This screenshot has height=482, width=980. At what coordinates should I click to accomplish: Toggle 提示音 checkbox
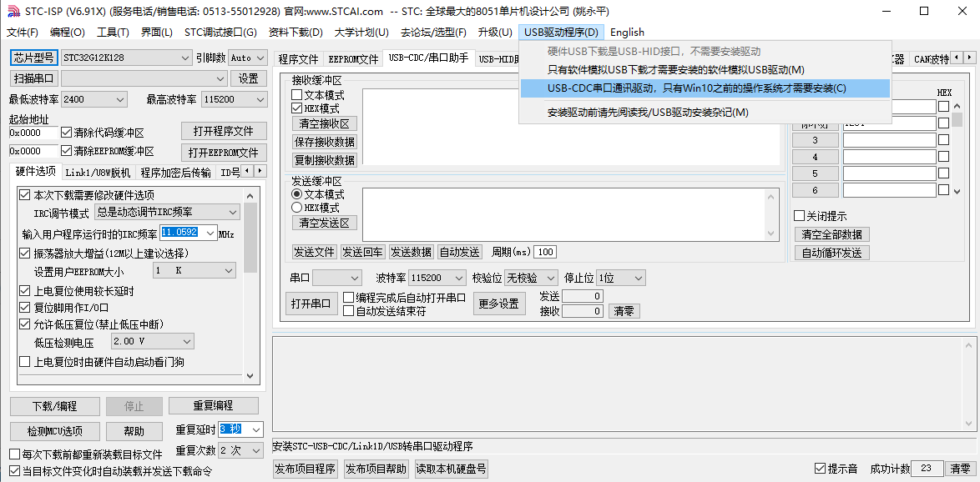[820, 469]
